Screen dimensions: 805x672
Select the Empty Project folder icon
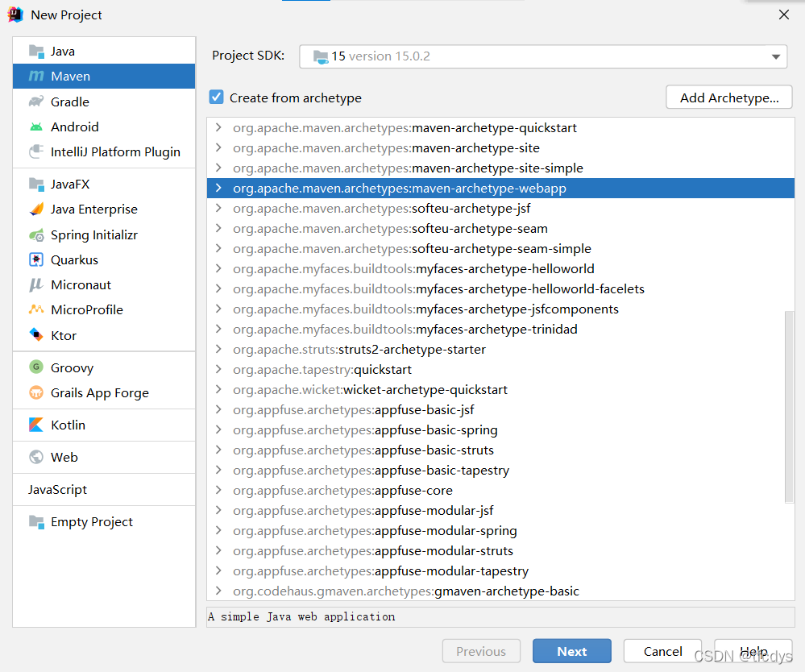point(36,521)
